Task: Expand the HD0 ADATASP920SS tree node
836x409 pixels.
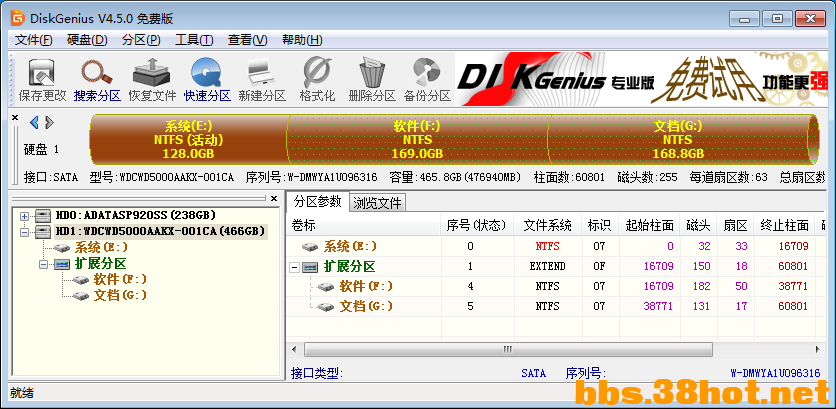Action: click(24, 216)
